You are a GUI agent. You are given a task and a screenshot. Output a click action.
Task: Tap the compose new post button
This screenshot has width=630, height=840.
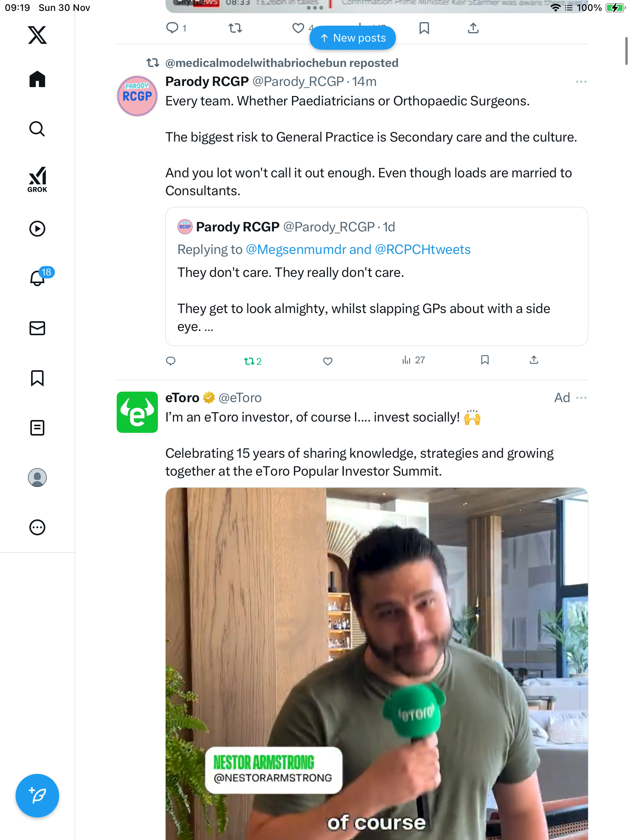click(37, 796)
